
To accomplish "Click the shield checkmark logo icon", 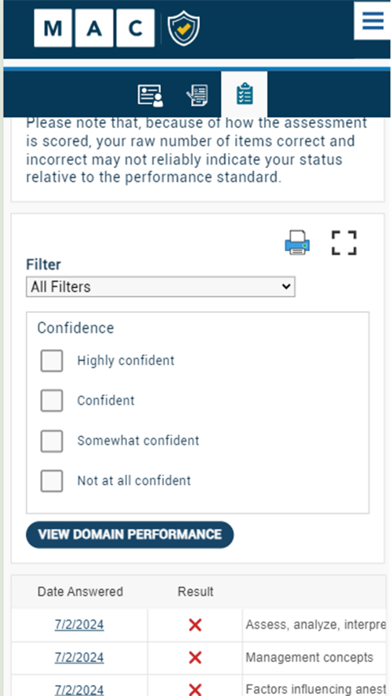I will (183, 28).
